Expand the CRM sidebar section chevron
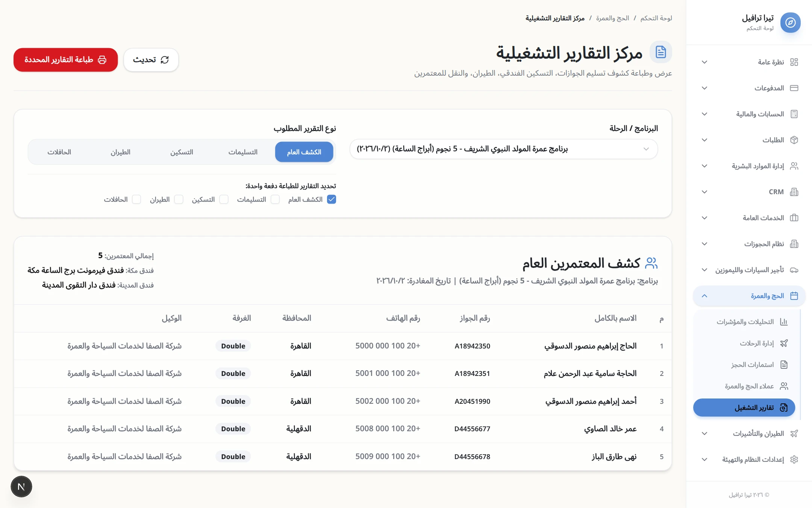The image size is (812, 508). click(704, 192)
